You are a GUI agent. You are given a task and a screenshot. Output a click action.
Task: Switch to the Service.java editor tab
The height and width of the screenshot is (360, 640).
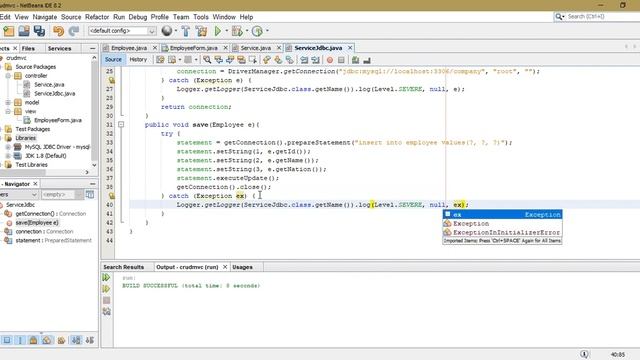(256, 48)
